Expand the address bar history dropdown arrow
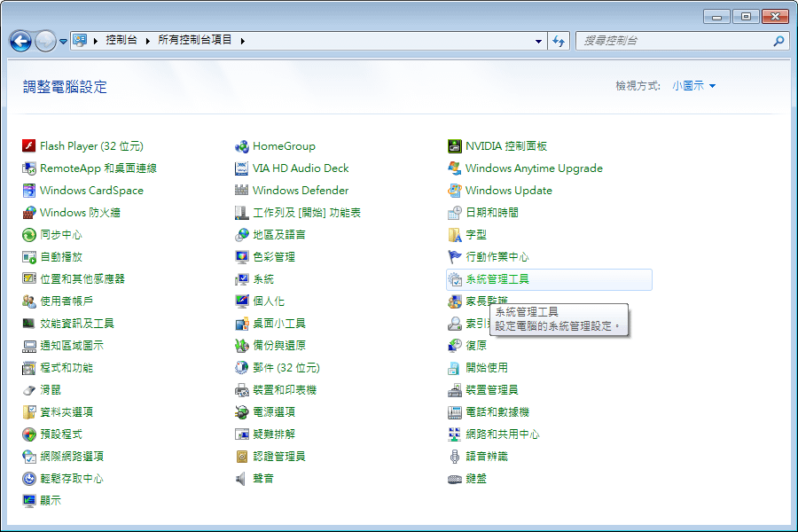The image size is (798, 532). (x=538, y=42)
